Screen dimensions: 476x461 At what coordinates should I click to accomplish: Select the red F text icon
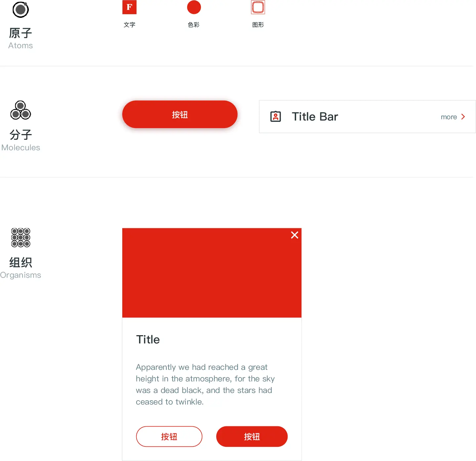click(x=129, y=7)
